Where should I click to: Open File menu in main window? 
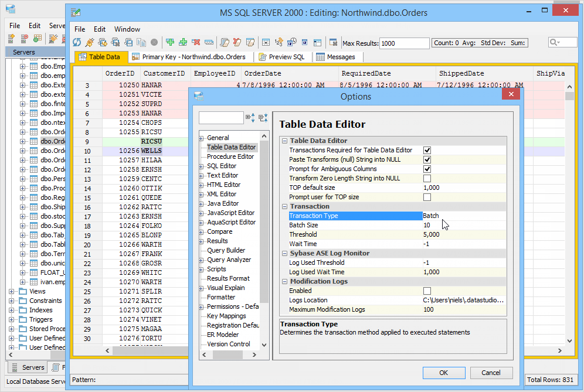(15, 26)
